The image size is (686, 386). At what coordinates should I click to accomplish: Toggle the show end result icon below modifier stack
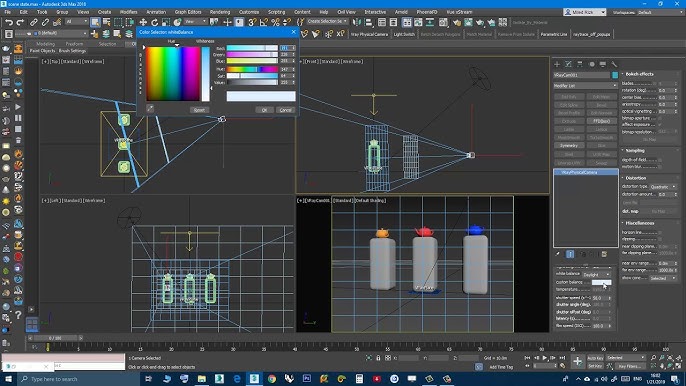570,254
